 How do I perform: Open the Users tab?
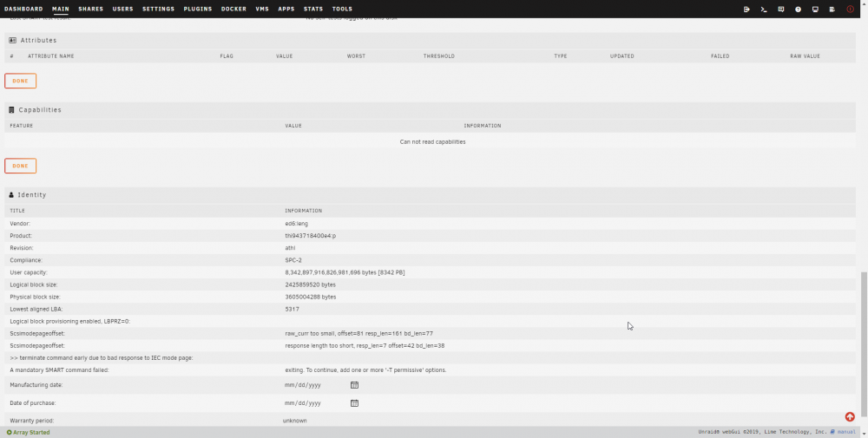(123, 9)
